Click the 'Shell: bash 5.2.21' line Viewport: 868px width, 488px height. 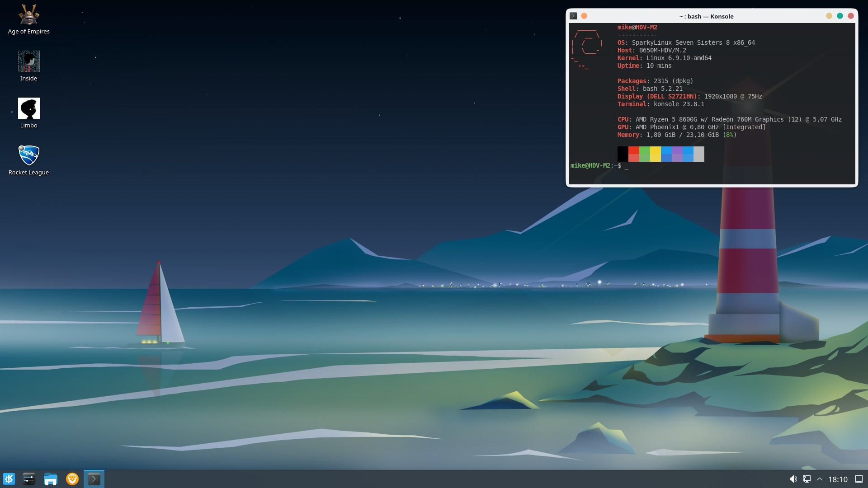coord(650,89)
